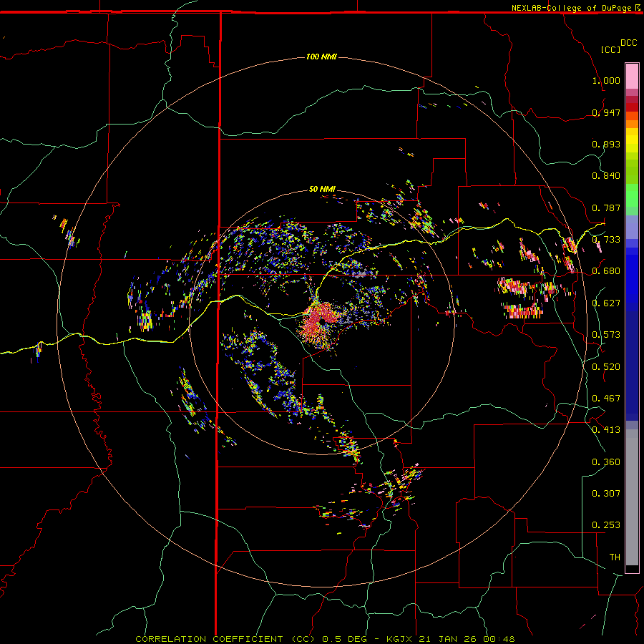Click the 00:48 timestamp in caption
644x644 pixels.
point(497,639)
